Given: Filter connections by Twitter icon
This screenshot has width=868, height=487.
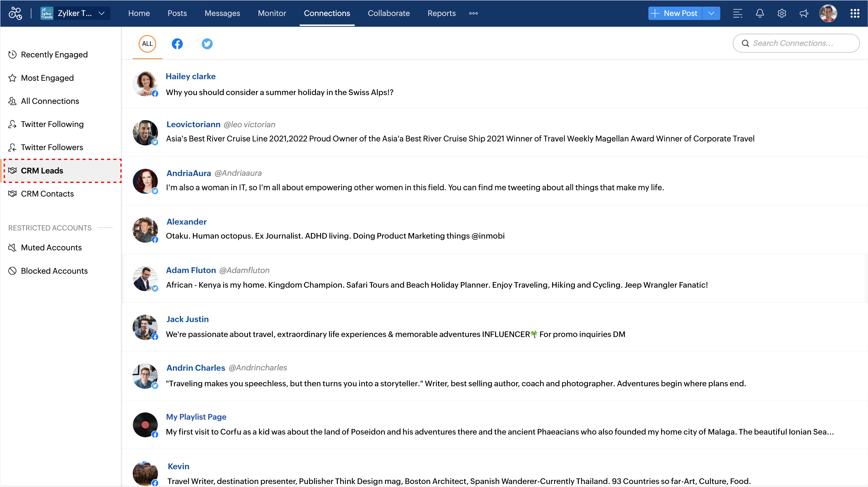Looking at the screenshot, I should pos(207,44).
